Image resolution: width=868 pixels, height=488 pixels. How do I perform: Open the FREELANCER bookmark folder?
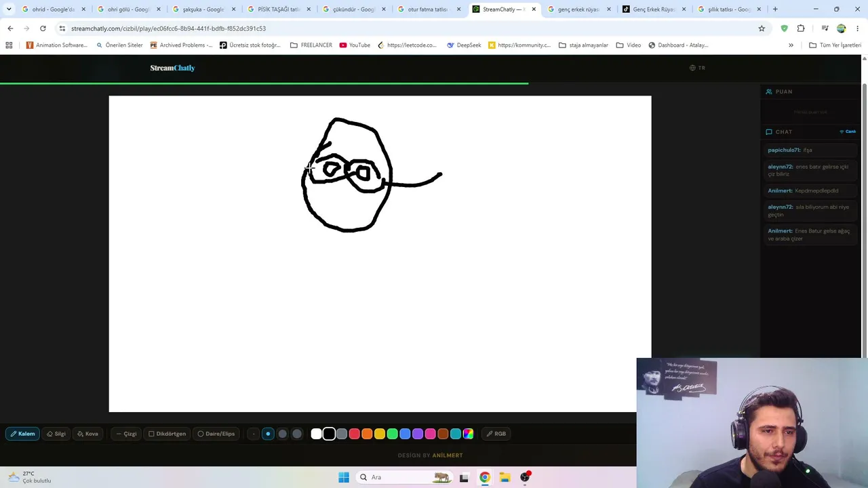[x=311, y=45]
